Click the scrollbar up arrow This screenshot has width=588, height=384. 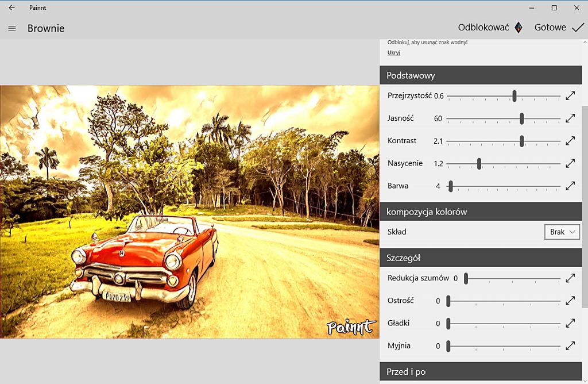click(585, 43)
